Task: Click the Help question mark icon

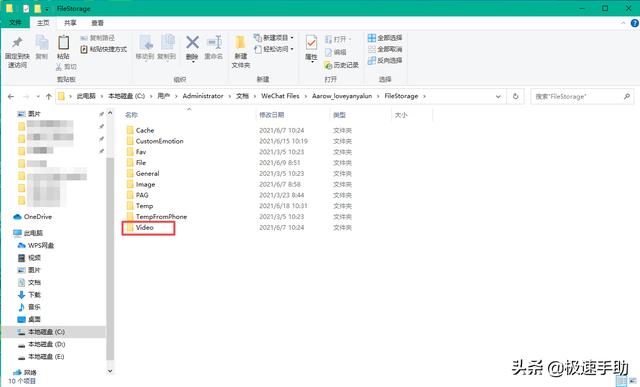Action: 635,23
